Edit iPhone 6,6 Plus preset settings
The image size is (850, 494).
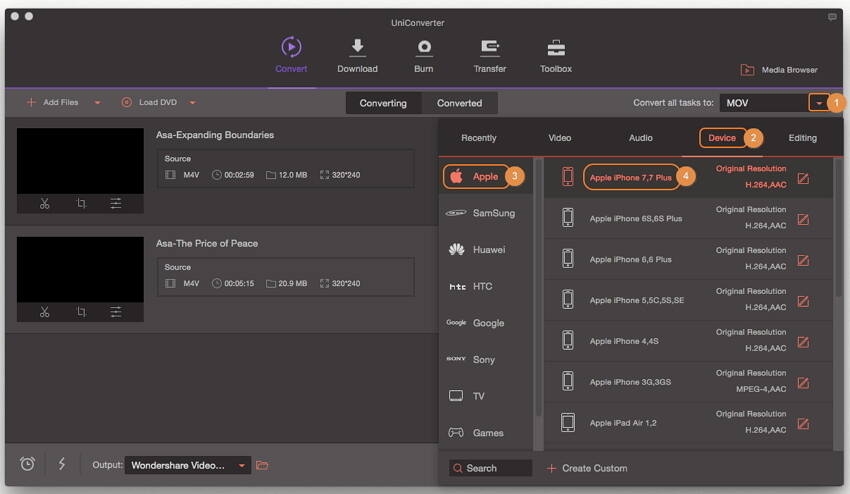(x=803, y=260)
